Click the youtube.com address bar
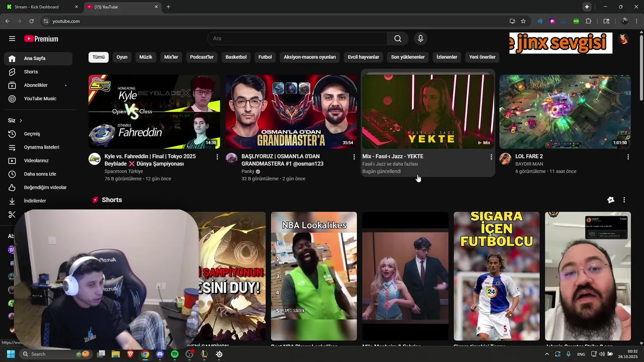Viewport: 644px width, 362px height. coord(272,21)
